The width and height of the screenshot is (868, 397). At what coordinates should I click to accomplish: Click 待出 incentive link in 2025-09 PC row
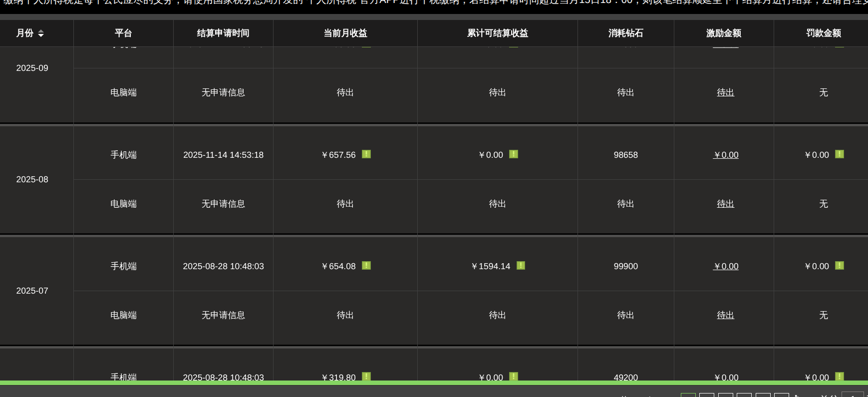tap(725, 93)
